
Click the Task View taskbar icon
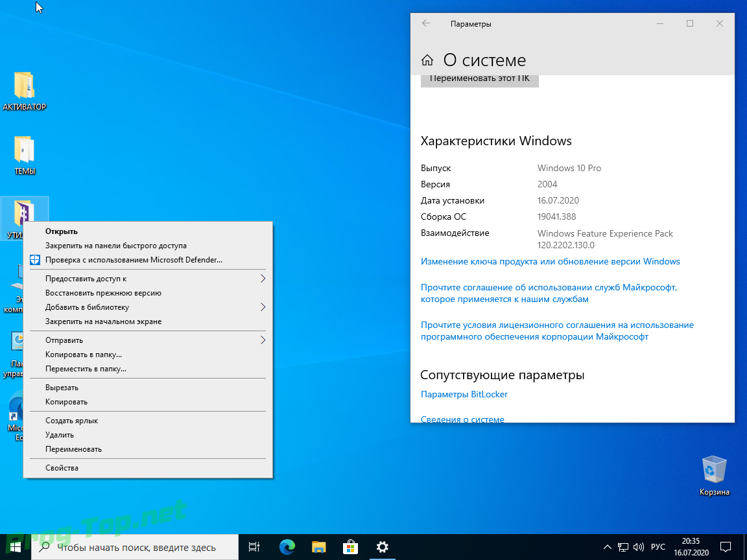pos(254,547)
